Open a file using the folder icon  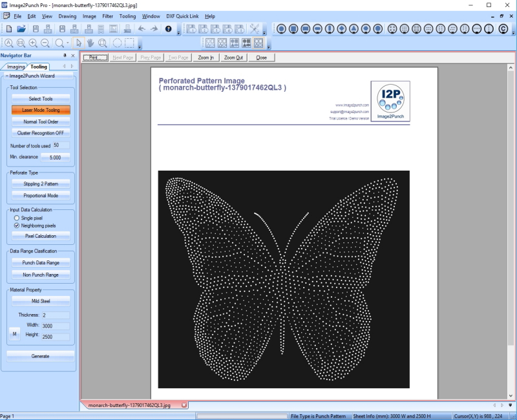[21, 29]
